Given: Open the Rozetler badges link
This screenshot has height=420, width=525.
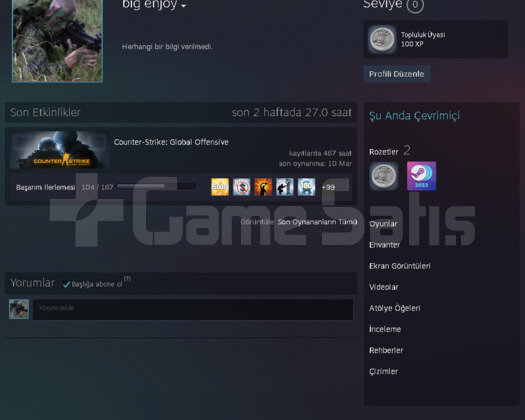Looking at the screenshot, I should pos(383,152).
